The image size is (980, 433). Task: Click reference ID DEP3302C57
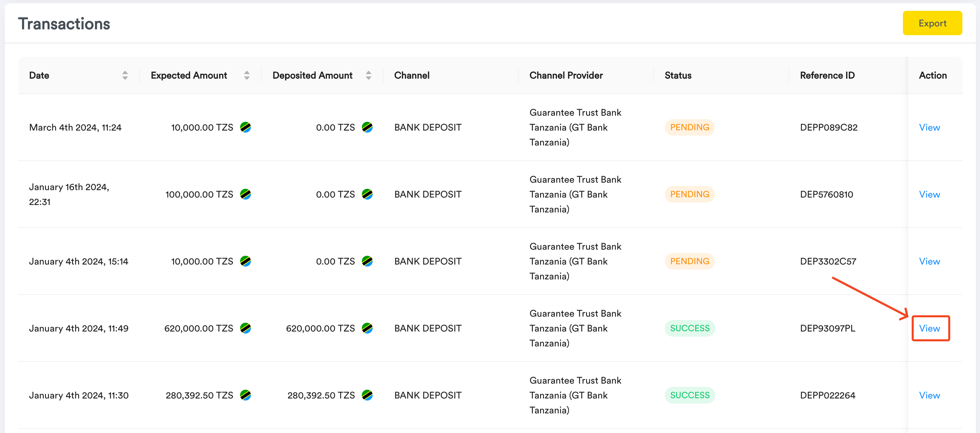coord(828,261)
